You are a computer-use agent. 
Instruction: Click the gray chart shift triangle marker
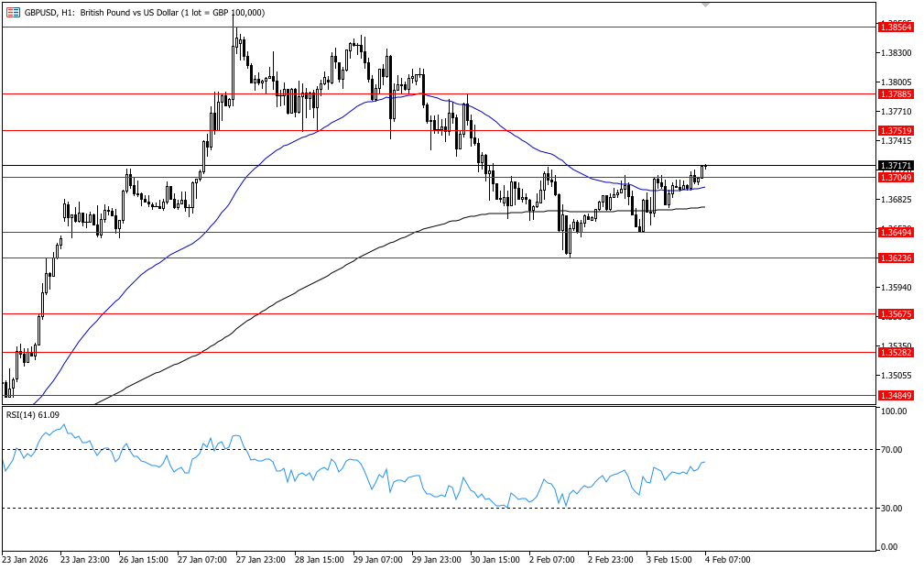click(705, 5)
